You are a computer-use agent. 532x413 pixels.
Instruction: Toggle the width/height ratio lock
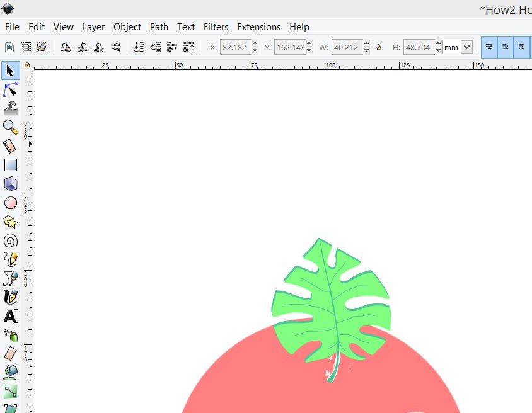point(378,47)
